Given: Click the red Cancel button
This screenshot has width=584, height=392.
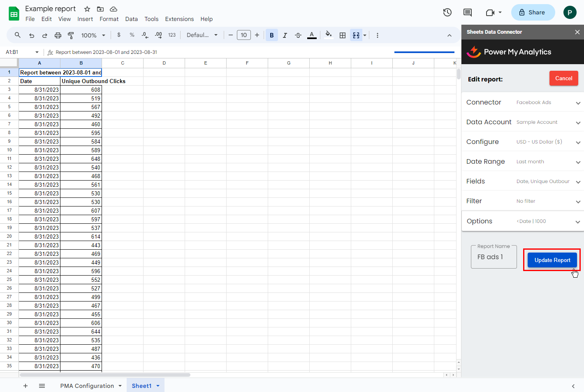Looking at the screenshot, I should [x=563, y=78].
